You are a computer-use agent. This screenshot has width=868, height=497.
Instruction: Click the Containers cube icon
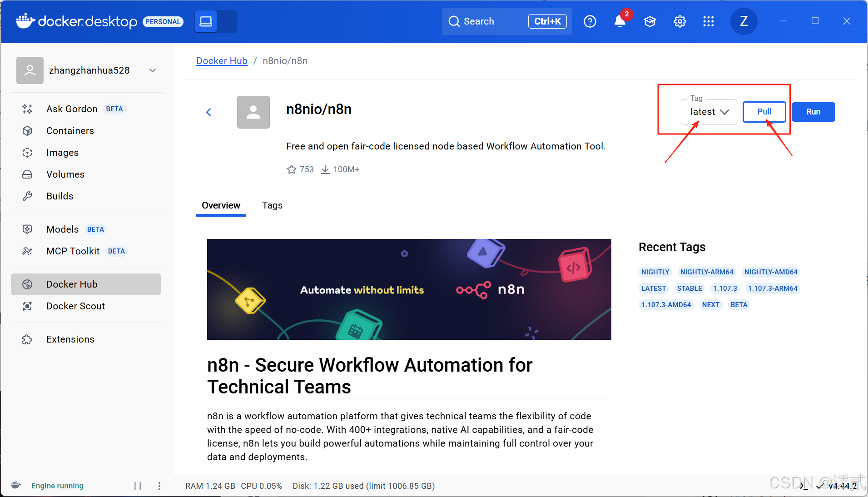27,131
